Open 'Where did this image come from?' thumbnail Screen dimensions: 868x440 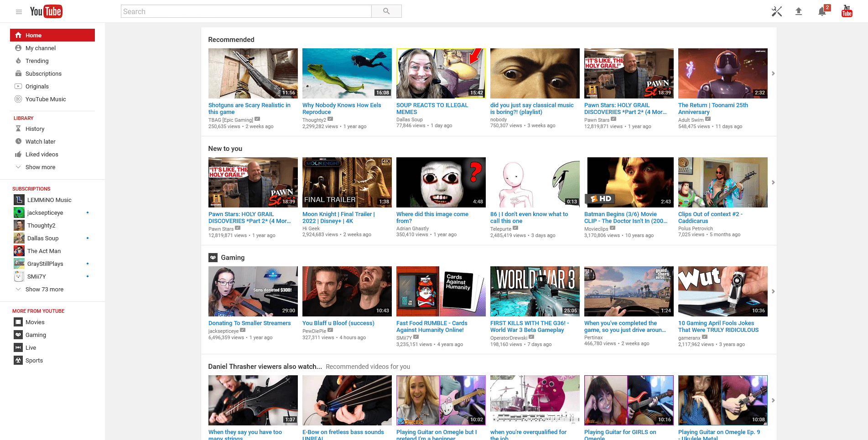[x=441, y=182]
